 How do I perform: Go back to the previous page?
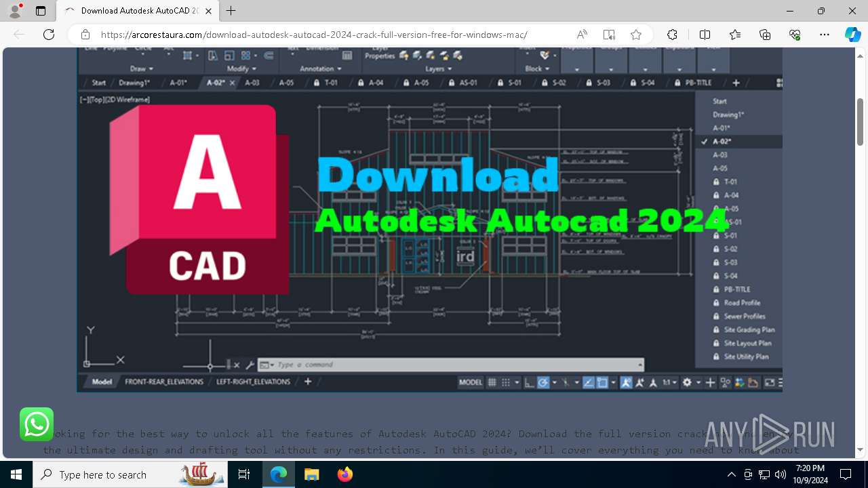tap(19, 35)
